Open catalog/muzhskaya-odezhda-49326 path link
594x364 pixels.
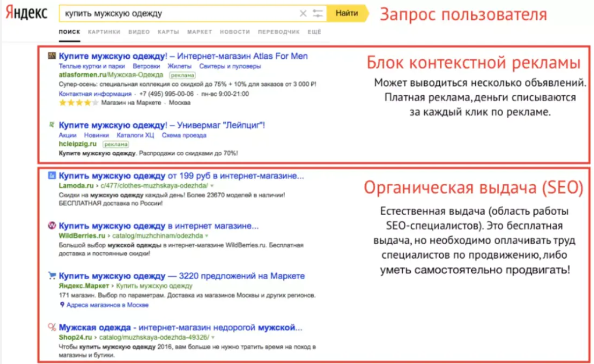click(154, 337)
